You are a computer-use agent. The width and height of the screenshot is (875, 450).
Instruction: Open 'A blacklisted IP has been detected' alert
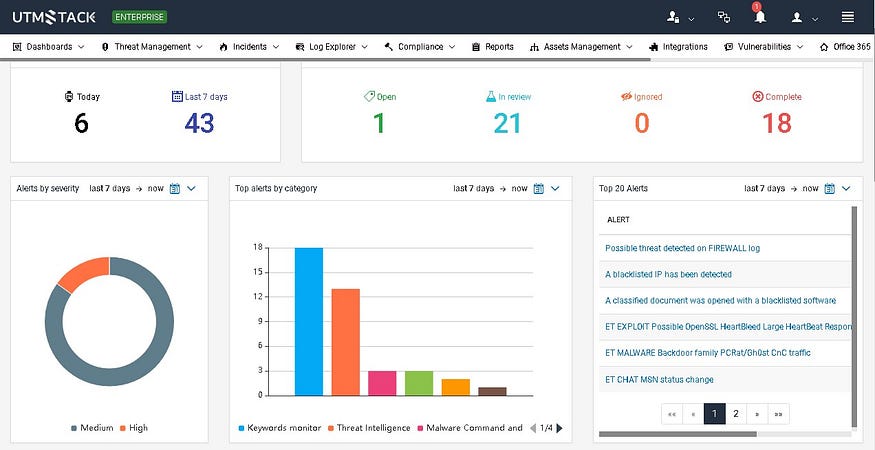tap(669, 274)
